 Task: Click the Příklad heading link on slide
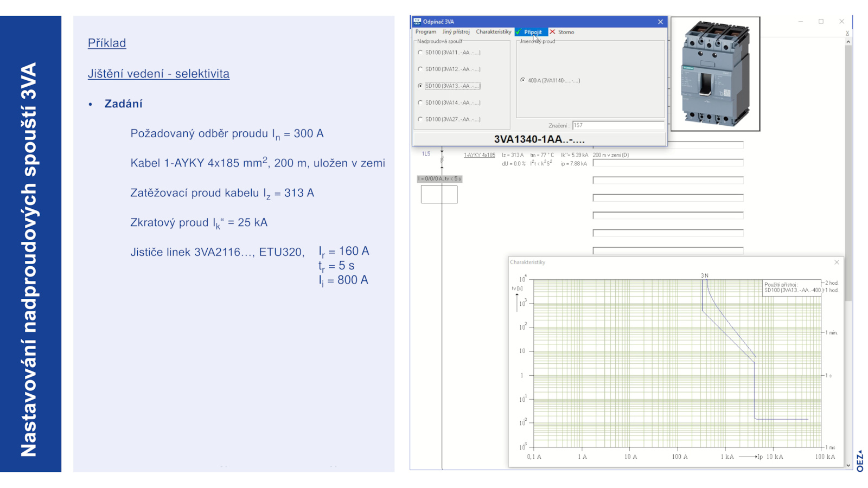pyautogui.click(x=107, y=43)
